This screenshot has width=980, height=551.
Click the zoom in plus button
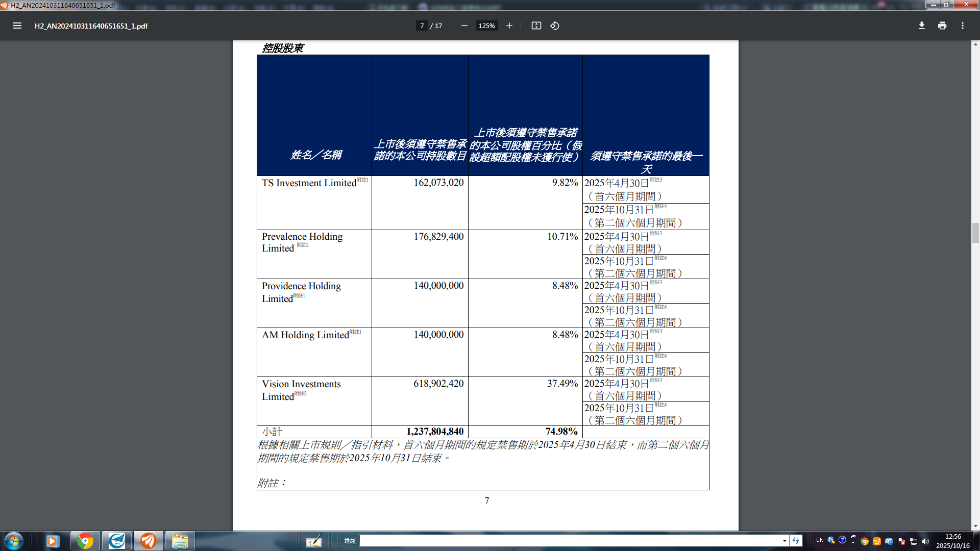coord(509,26)
